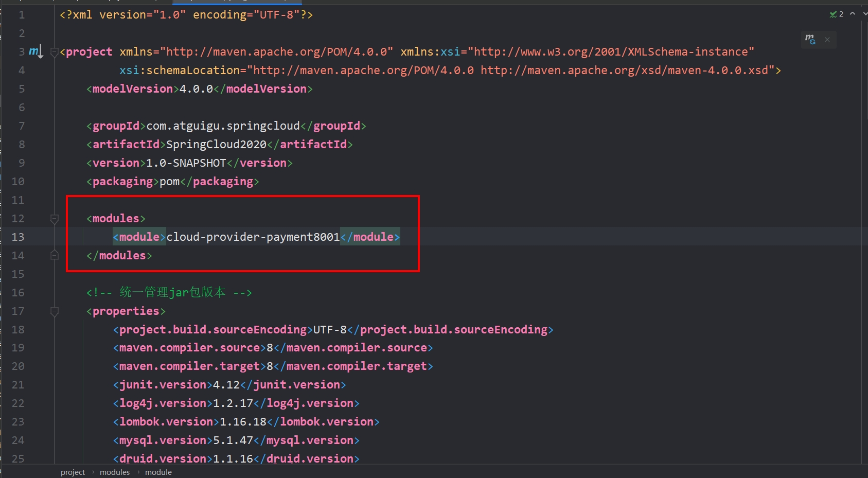Click line number 13 in the gutter
Viewport: 868px width, 478px height.
point(18,237)
